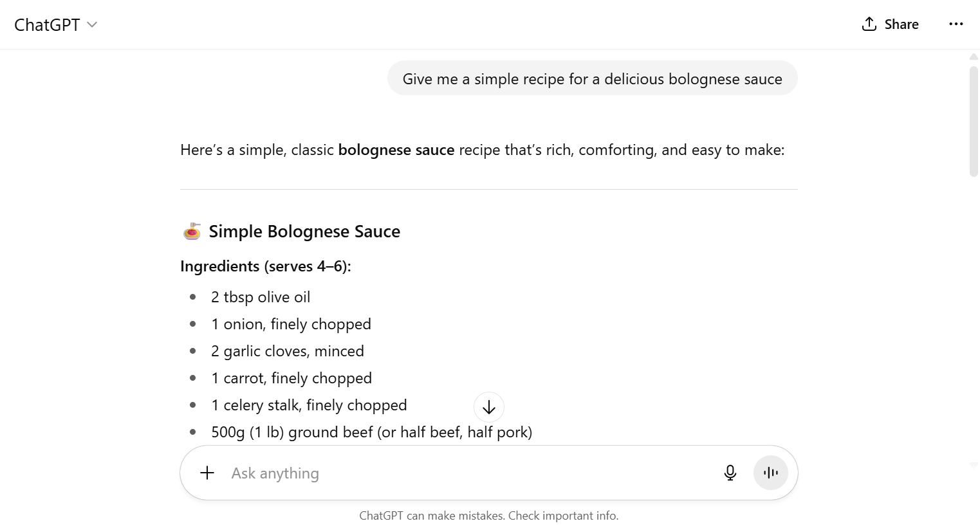Click the scroll-to-bottom arrow button
Image resolution: width=980 pixels, height=528 pixels.
[489, 407]
